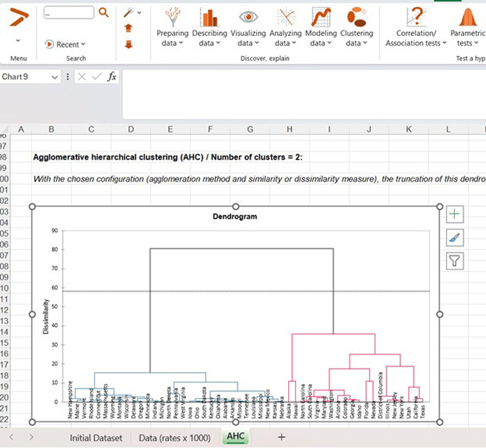Open Describing data menu
Image resolution: width=486 pixels, height=448 pixels.
click(209, 26)
